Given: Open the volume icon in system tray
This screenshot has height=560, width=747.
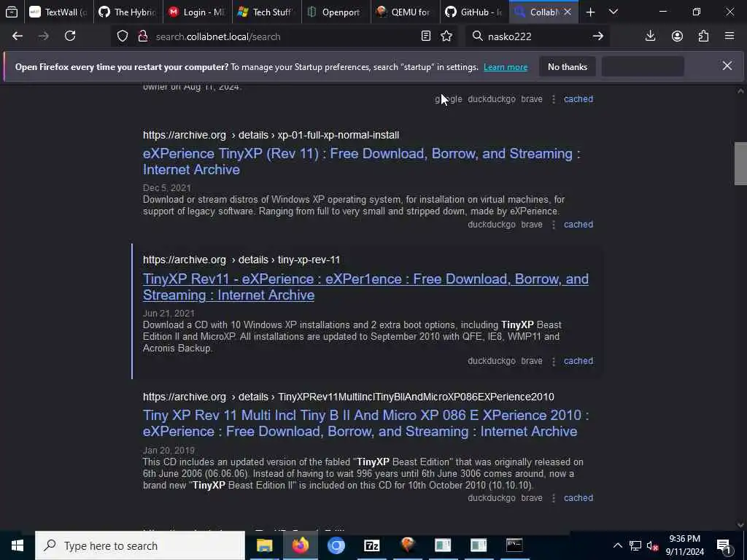Looking at the screenshot, I should pyautogui.click(x=653, y=546).
